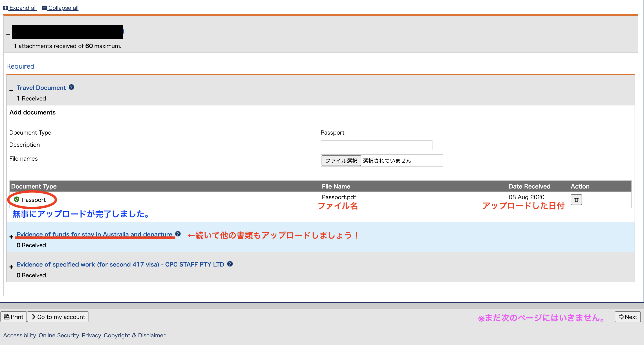
Task: Open the Privacy footer link
Action: click(x=91, y=335)
